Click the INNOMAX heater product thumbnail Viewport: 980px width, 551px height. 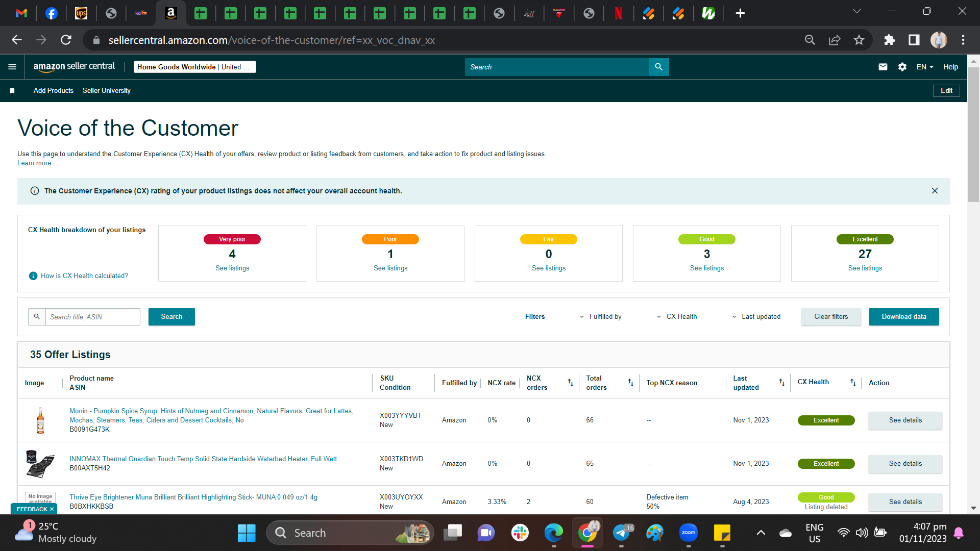click(40, 464)
